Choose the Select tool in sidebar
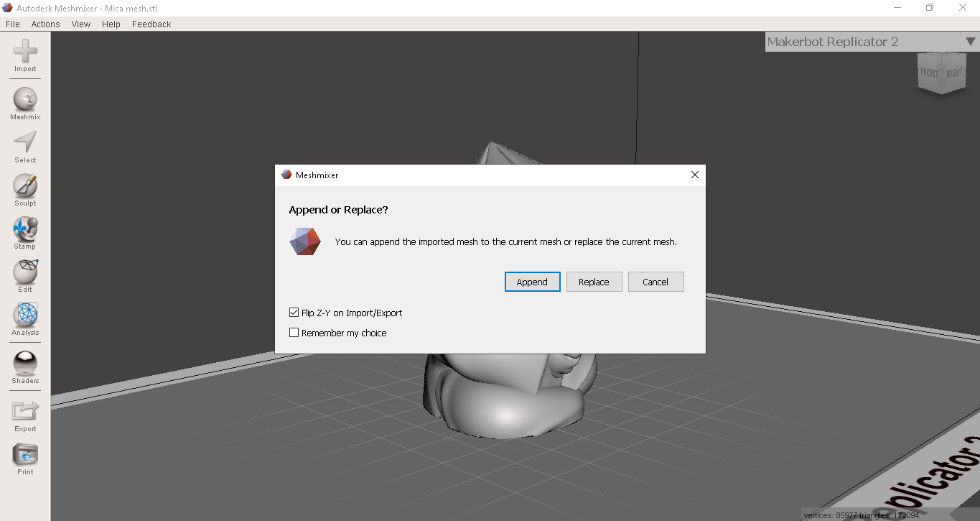The width and height of the screenshot is (980, 521). pos(25,143)
